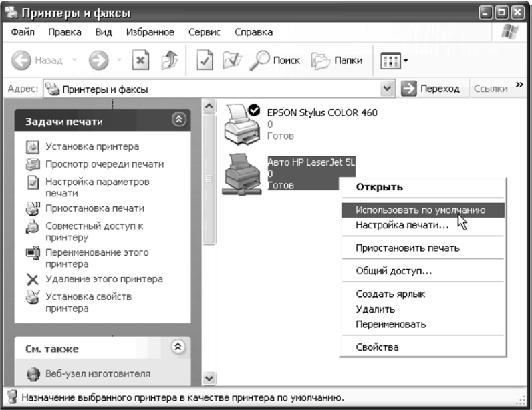Choose Приостановить печать in context menu
Image resolution: width=532 pixels, height=410 pixels.
tap(423, 248)
